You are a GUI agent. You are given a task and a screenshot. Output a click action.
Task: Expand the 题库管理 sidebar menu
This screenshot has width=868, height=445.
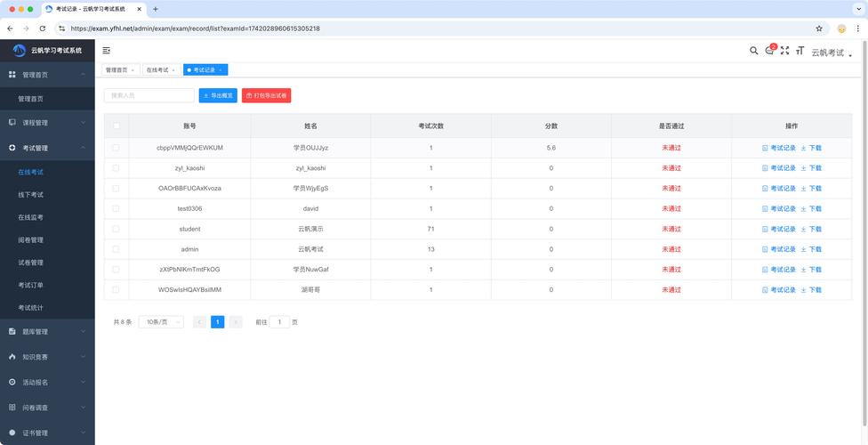coord(47,332)
